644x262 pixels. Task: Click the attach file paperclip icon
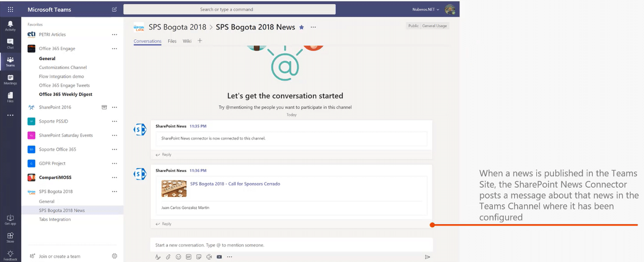168,257
